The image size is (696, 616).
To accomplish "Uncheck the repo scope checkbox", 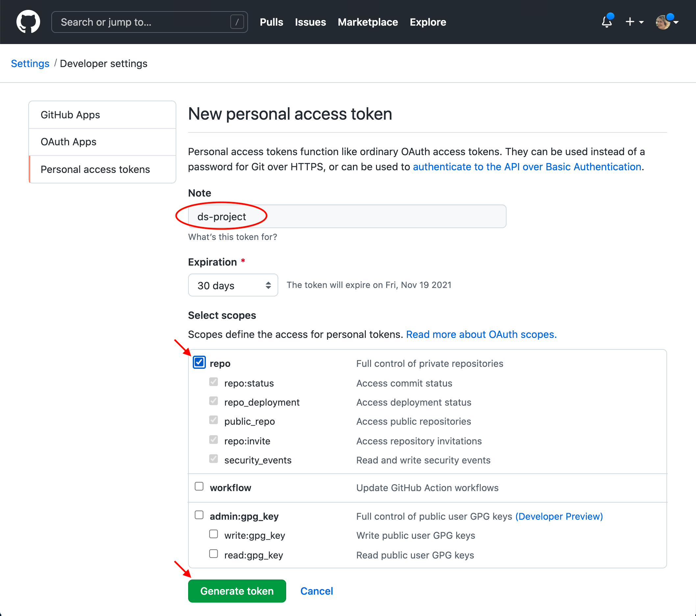I will (199, 363).
